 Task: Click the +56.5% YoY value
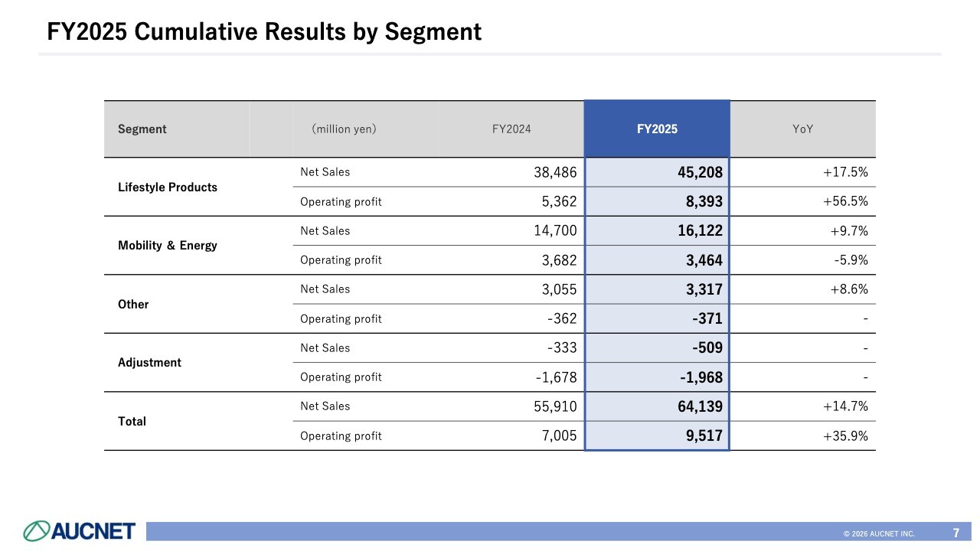[x=845, y=202]
